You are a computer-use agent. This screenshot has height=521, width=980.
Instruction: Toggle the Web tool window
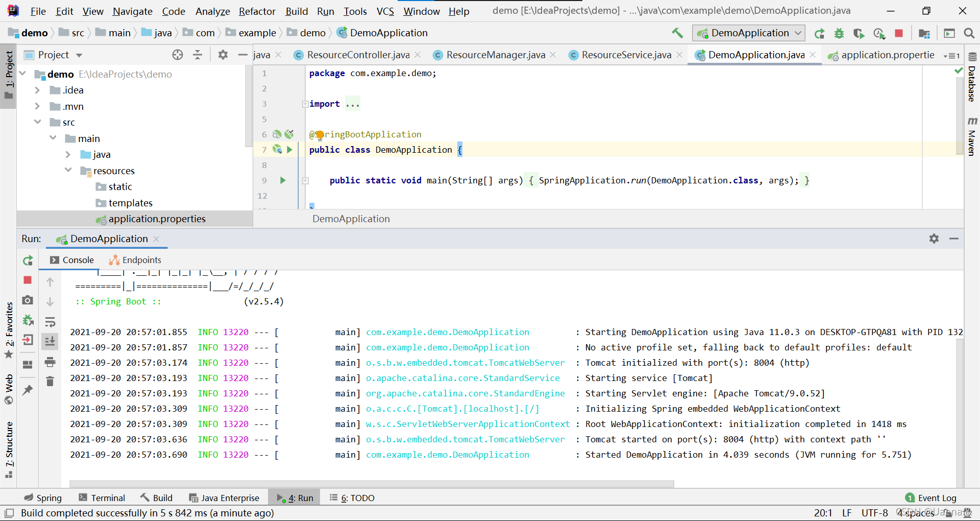click(x=9, y=389)
